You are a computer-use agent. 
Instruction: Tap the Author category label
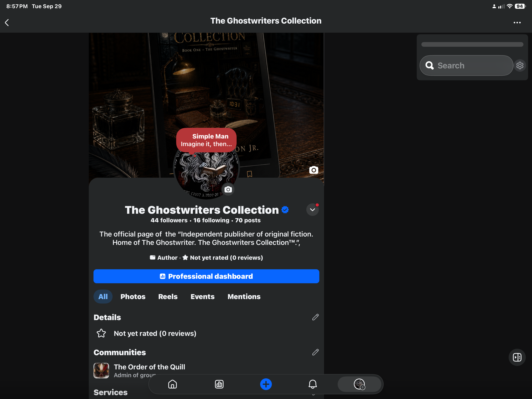pos(167,258)
